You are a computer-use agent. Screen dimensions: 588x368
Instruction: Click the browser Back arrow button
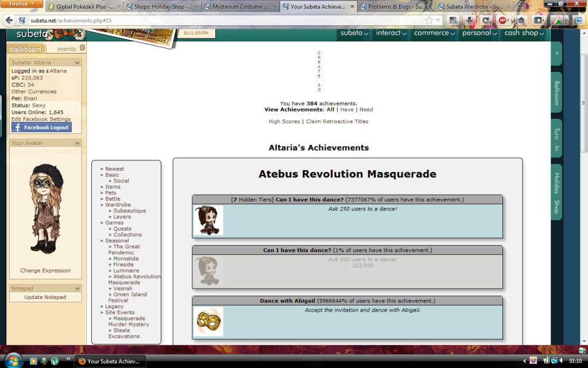(x=9, y=20)
